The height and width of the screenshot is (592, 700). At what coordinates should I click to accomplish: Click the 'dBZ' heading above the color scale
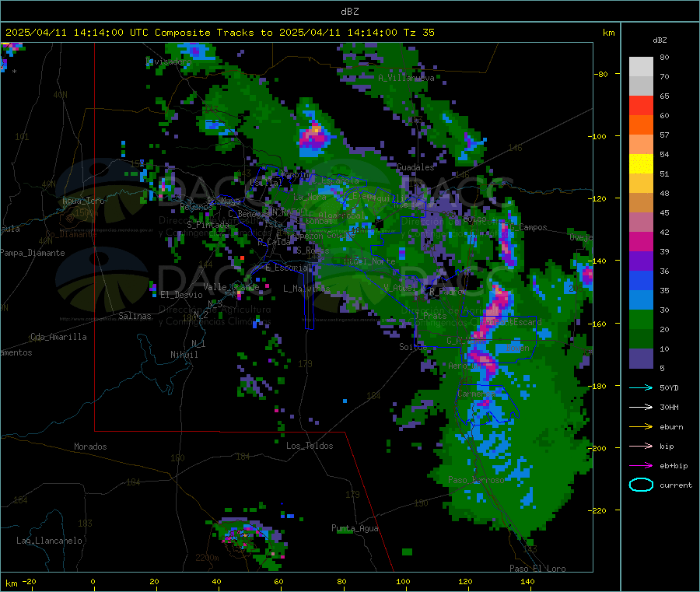coord(660,40)
